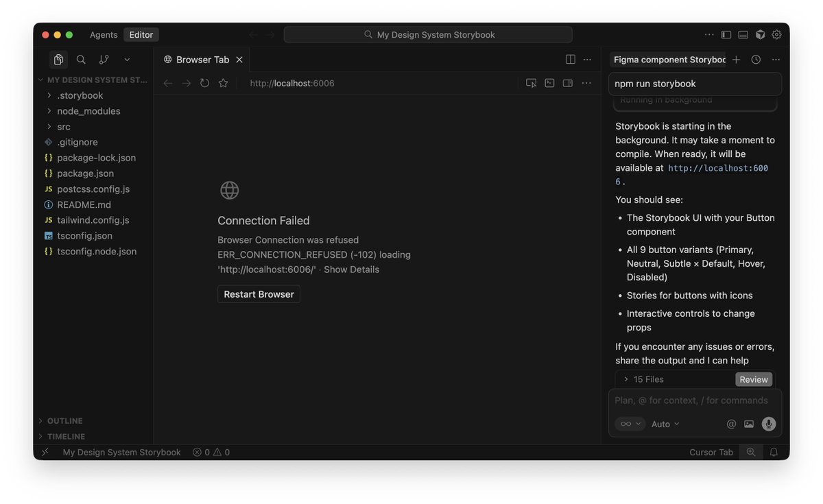Select the Browser Tab editor tab
823x504 pixels.
click(x=202, y=60)
